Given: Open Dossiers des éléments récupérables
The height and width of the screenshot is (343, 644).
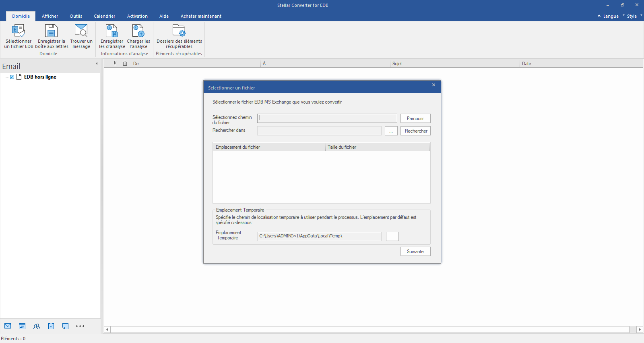Looking at the screenshot, I should pos(179,36).
